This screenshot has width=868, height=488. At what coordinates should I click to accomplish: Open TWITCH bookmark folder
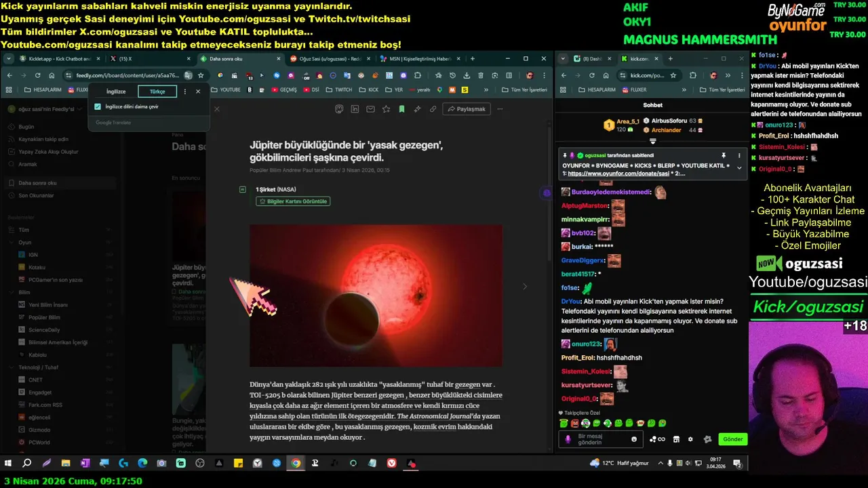338,89
